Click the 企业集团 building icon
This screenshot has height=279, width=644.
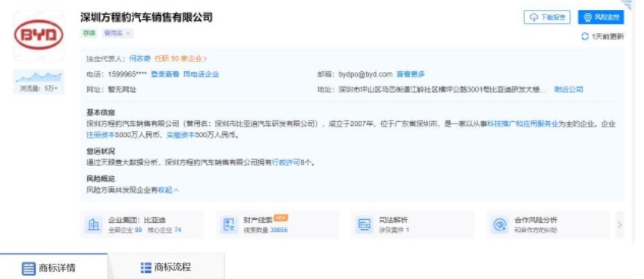click(94, 224)
